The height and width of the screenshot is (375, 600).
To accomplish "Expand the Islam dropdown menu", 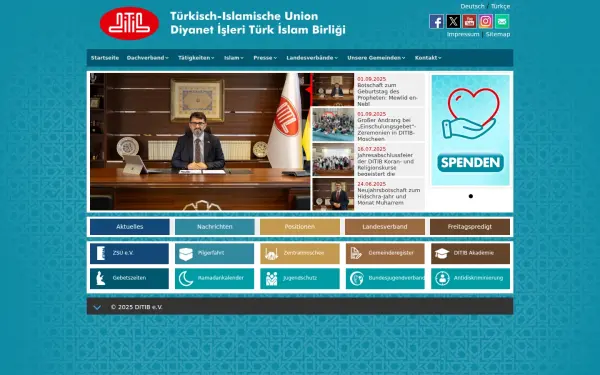I will 234,58.
